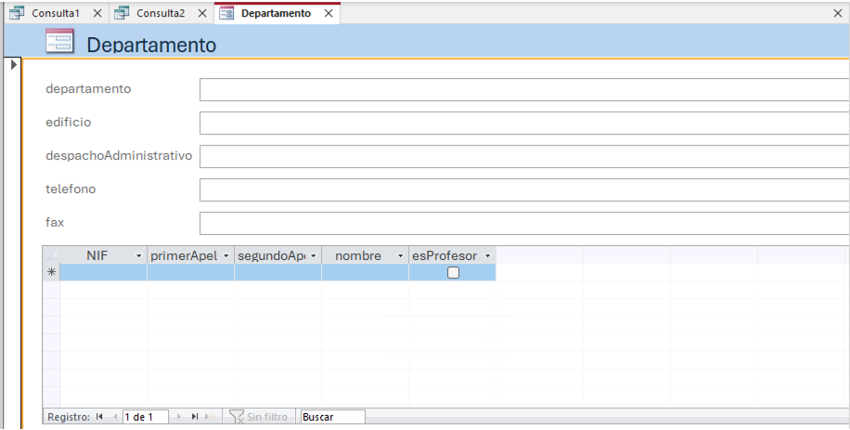The image size is (850, 430).
Task: Click the NIF cell in the new row
Action: tap(104, 272)
